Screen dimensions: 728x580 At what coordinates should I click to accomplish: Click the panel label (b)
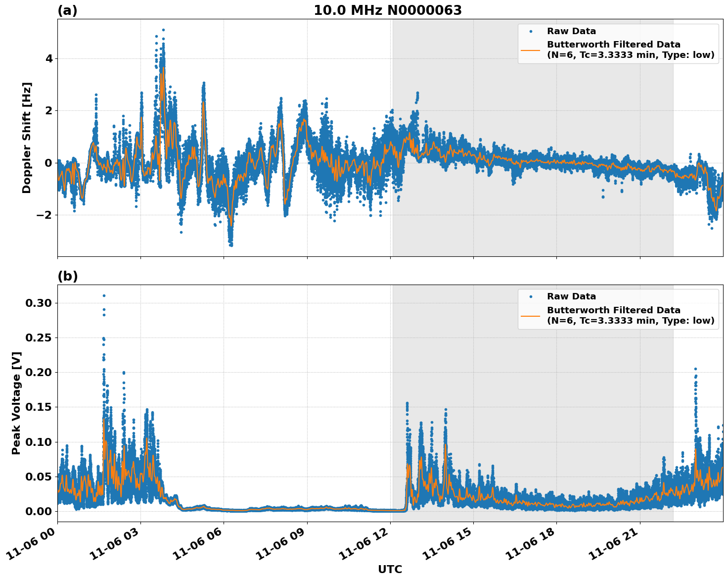coord(68,276)
